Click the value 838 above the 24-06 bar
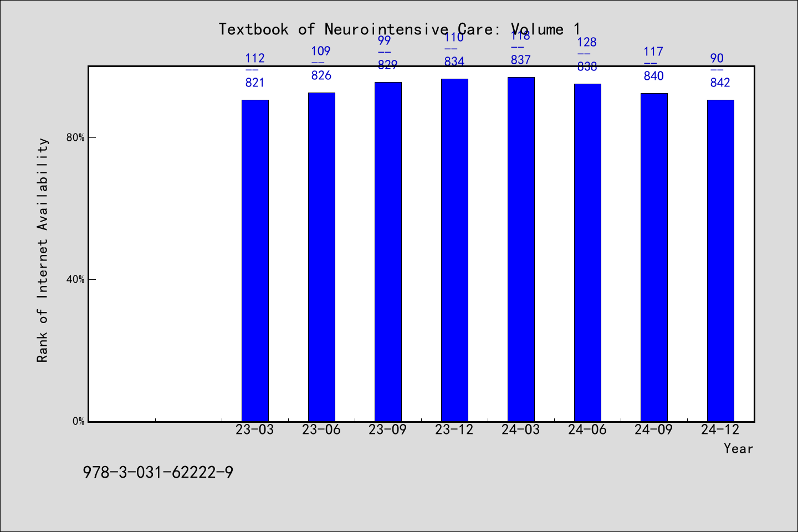Image resolution: width=798 pixels, height=532 pixels. pyautogui.click(x=587, y=66)
